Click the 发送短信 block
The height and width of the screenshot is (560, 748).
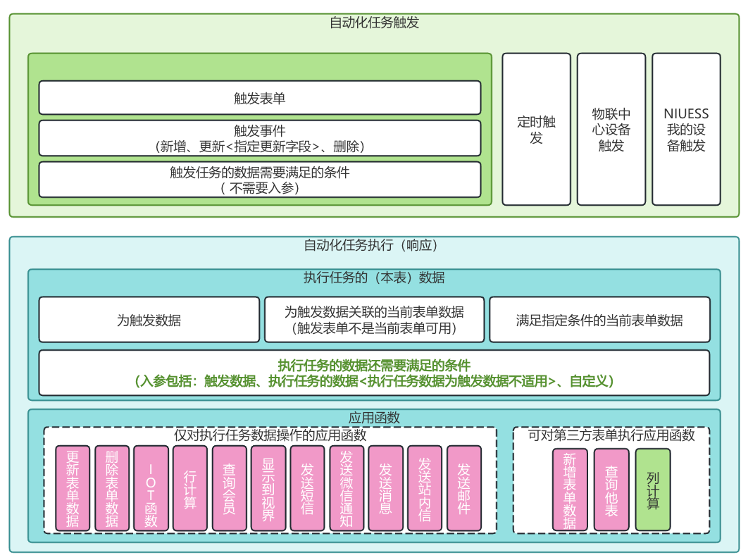(307, 488)
